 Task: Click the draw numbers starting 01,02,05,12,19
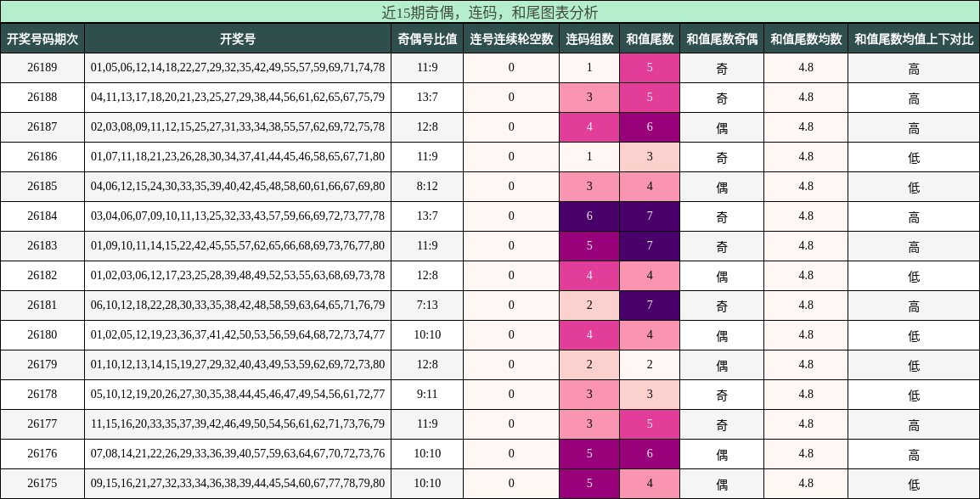pos(238,334)
